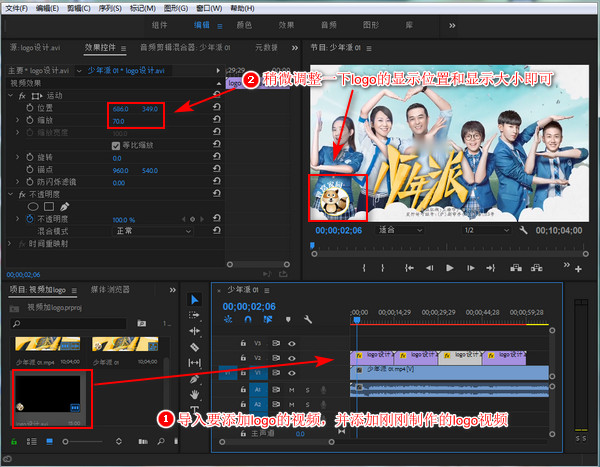The width and height of the screenshot is (600, 467).
Task: Click the Lift button
Action: [516, 268]
